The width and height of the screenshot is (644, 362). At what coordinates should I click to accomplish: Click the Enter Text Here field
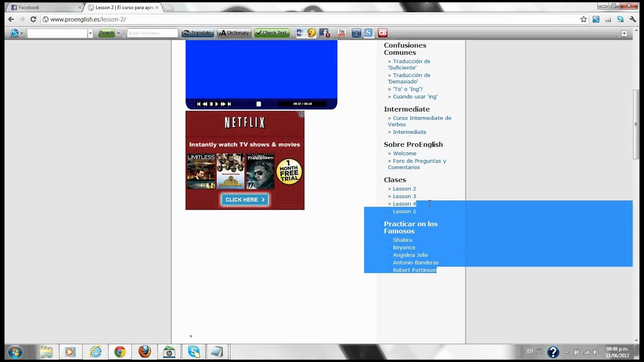[x=152, y=33]
